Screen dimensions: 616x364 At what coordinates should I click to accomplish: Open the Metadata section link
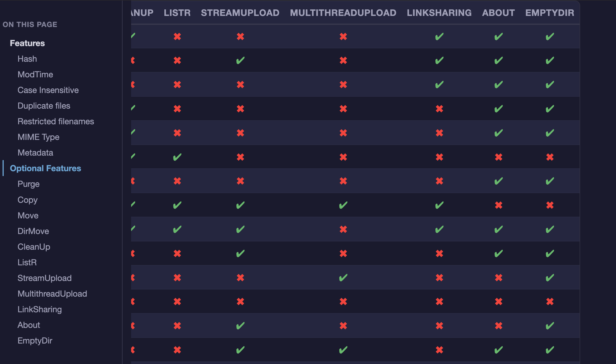(35, 153)
